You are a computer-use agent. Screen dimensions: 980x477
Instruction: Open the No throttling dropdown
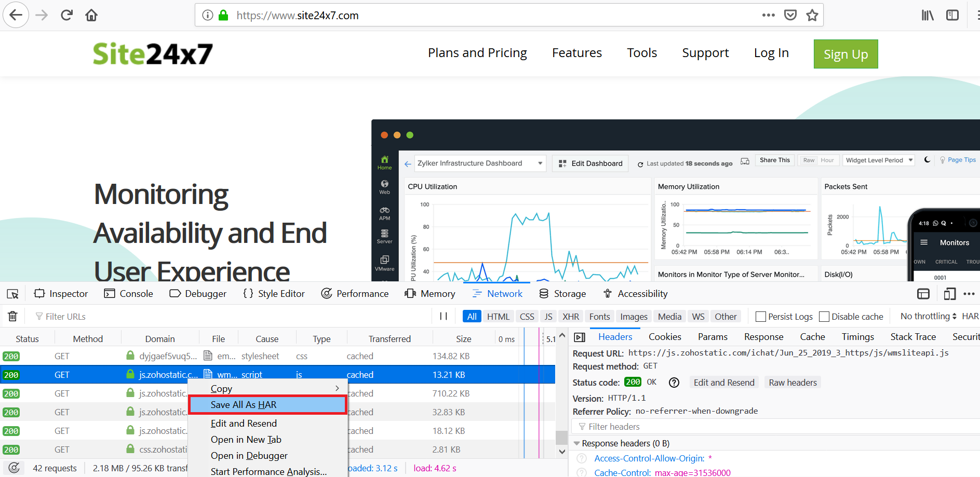pos(928,316)
